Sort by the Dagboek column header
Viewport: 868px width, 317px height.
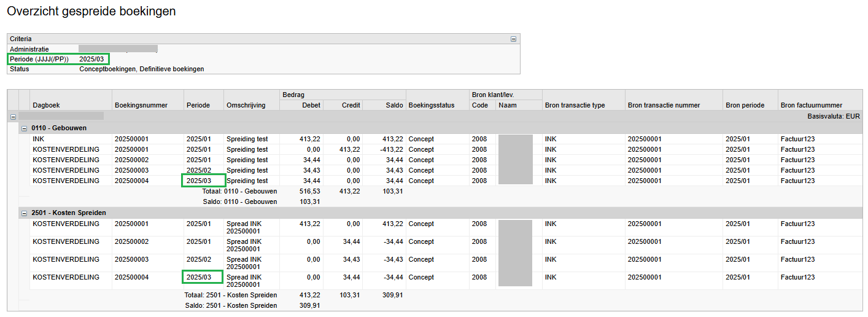46,105
